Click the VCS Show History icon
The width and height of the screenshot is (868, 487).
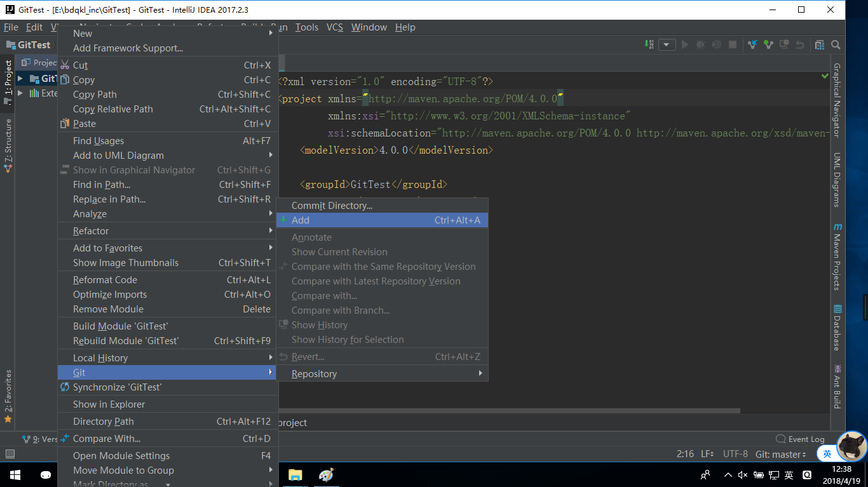point(784,44)
